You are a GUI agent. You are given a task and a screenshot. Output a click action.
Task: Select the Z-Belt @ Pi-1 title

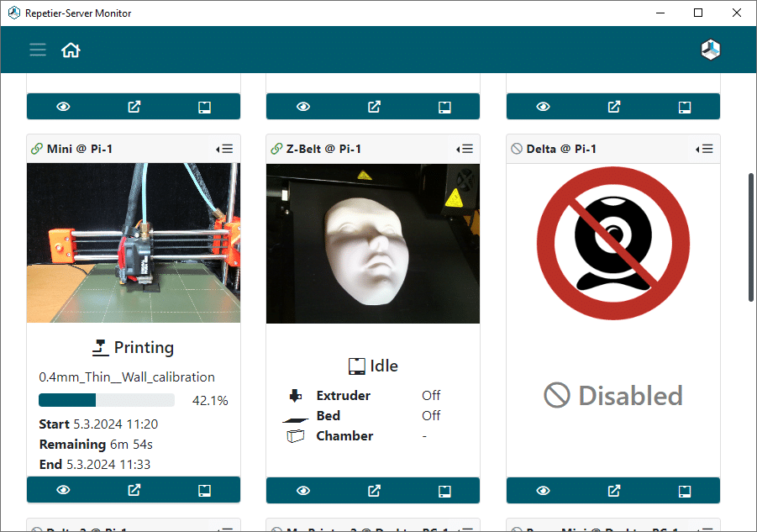point(323,149)
